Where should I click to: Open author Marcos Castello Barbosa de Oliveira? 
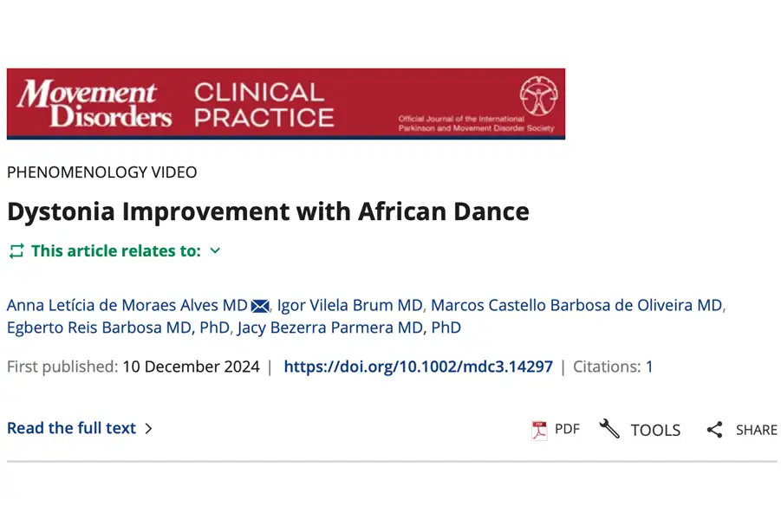(576, 305)
